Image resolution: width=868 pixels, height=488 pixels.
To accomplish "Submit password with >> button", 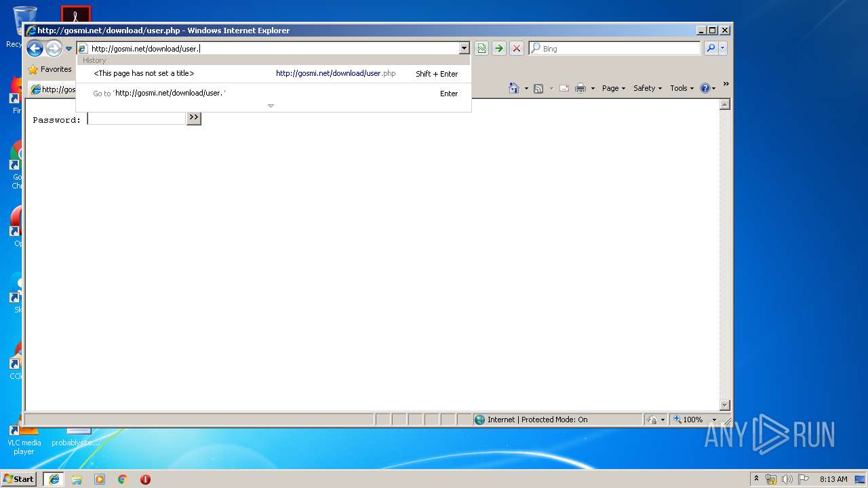I will pyautogui.click(x=194, y=118).
